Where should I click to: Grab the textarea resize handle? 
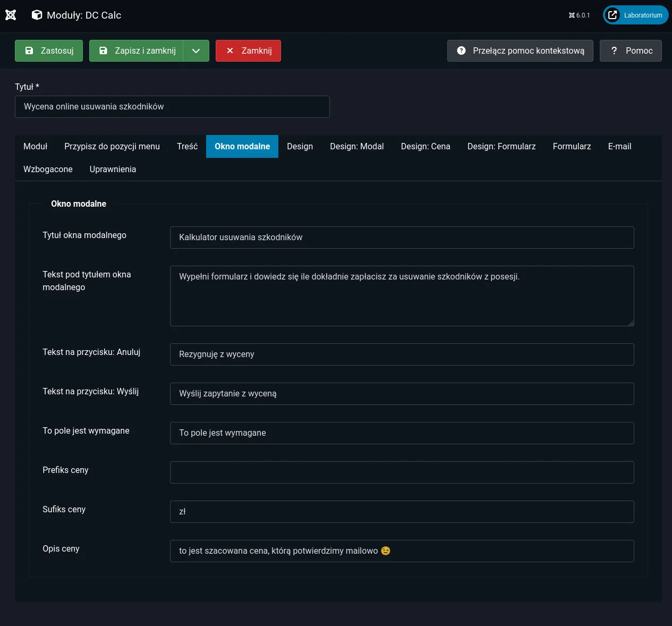[631, 323]
